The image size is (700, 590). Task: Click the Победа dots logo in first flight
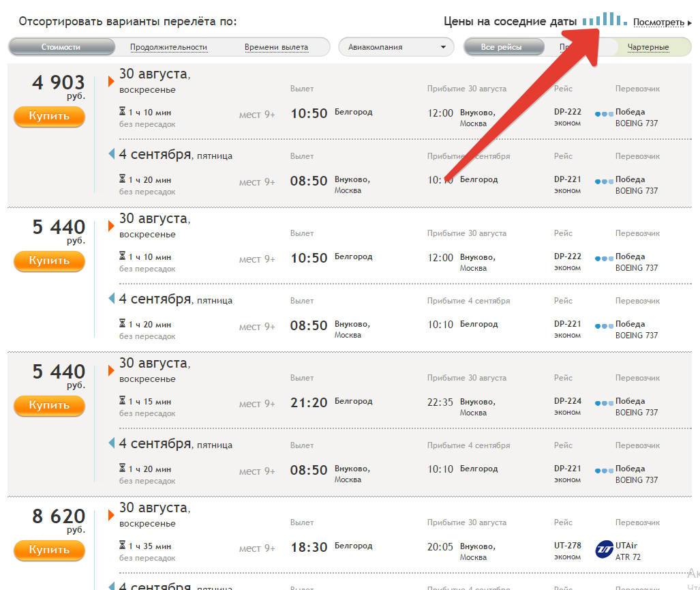[x=604, y=114]
